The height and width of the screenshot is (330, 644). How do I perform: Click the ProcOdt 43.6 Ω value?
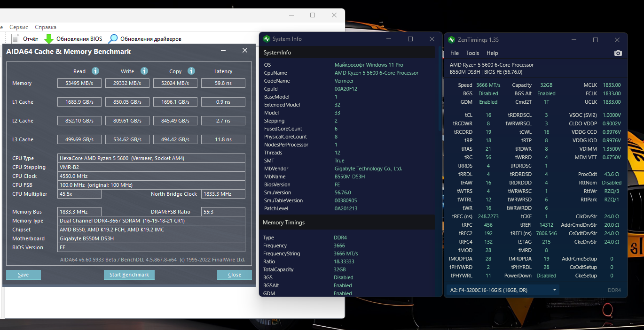pos(612,174)
